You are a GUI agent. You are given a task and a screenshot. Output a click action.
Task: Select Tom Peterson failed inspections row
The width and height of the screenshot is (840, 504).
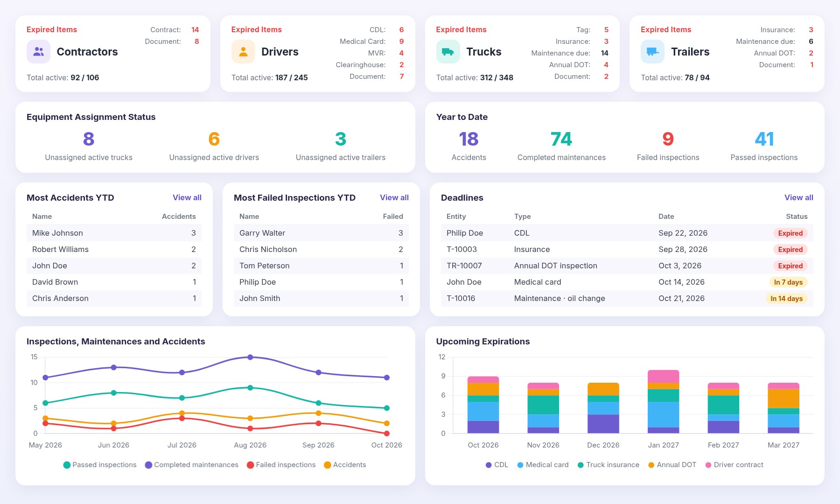click(321, 266)
